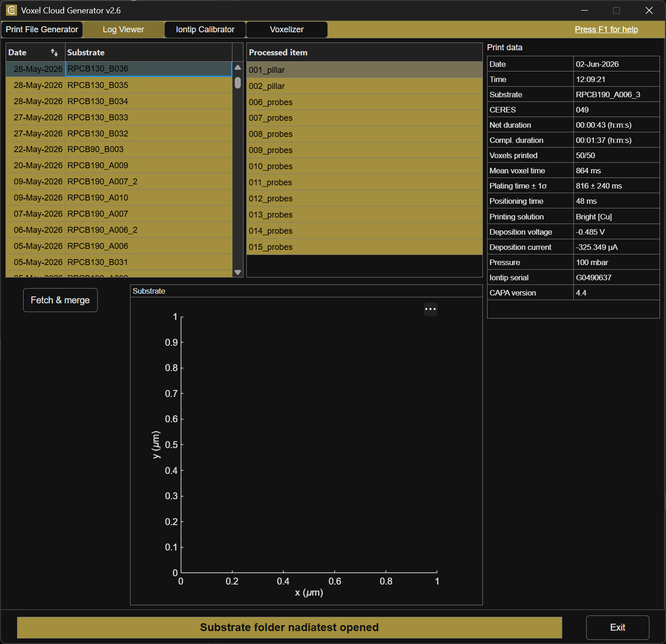Select processed item 009_probes
Viewport: 666px width, 644px height.
(364, 150)
